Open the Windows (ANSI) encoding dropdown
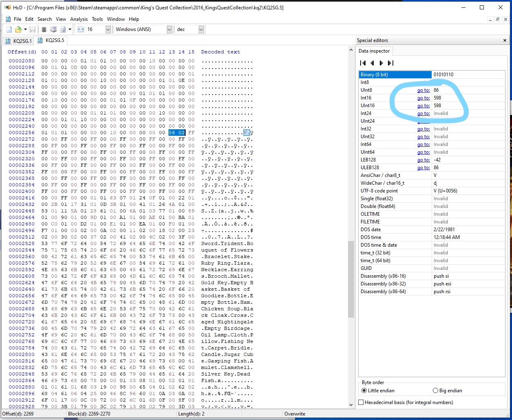This screenshot has width=512, height=420. tap(169, 29)
